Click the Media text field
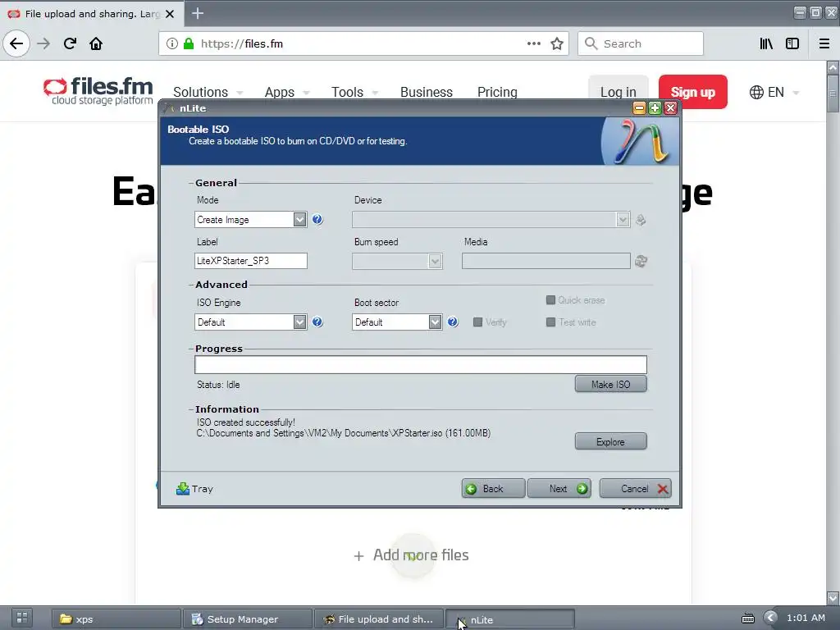The height and width of the screenshot is (630, 840). (546, 261)
